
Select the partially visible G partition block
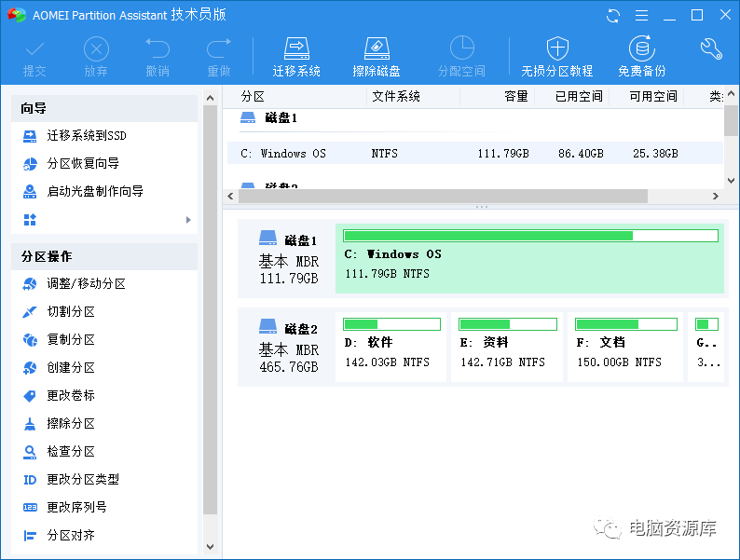point(706,347)
